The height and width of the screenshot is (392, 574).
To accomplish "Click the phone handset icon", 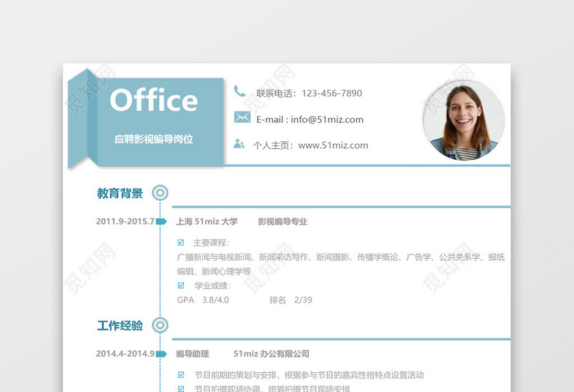I will pos(240,91).
